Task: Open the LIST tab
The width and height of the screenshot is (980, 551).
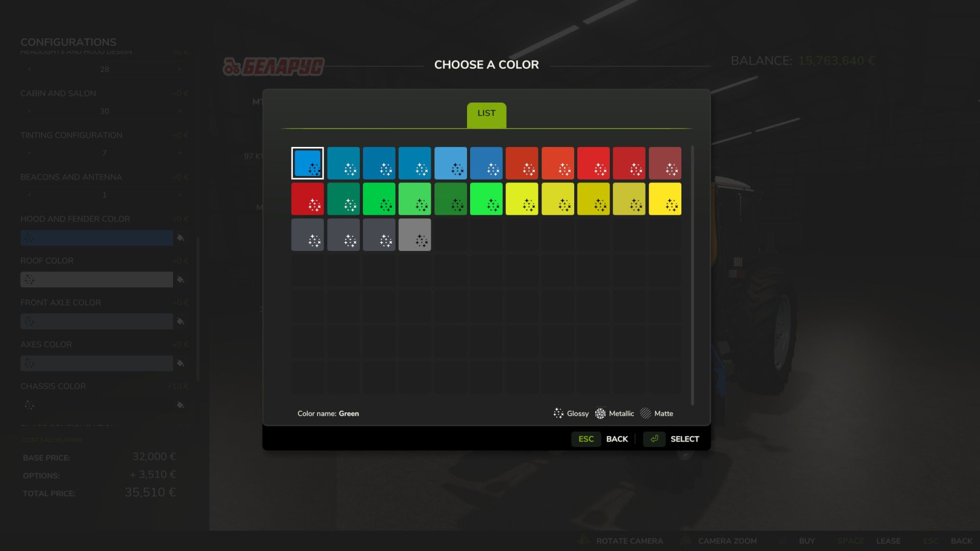Action: pyautogui.click(x=486, y=115)
